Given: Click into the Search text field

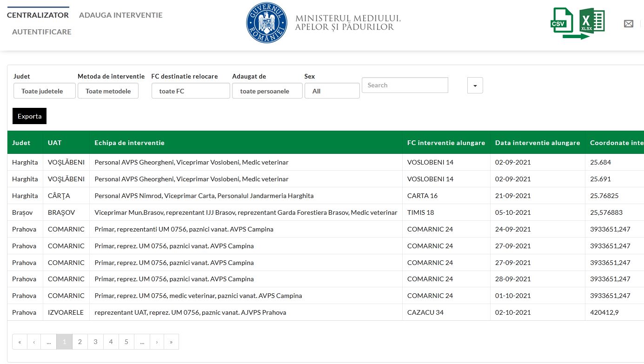Looking at the screenshot, I should (x=405, y=85).
